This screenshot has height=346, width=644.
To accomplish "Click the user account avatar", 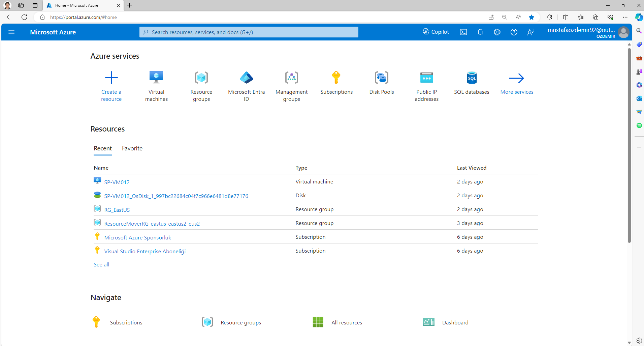I will coord(624,32).
